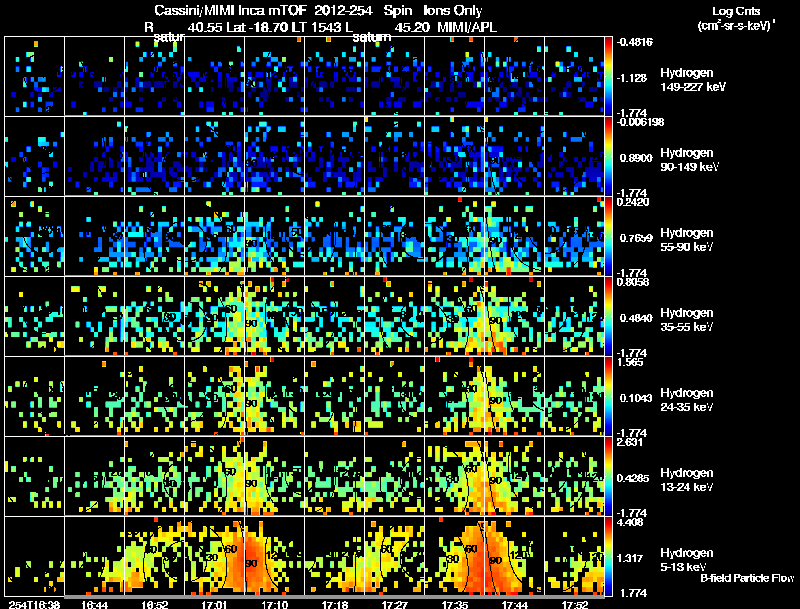This screenshot has width=800, height=609.
Task: Click the 0.7659 colorbar value
Action: click(x=636, y=238)
